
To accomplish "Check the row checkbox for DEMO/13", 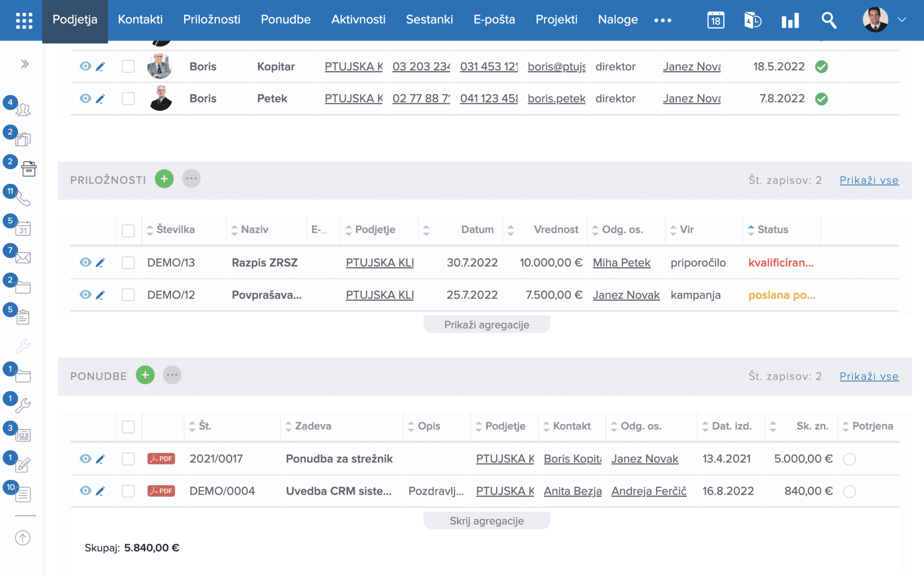I will [129, 262].
